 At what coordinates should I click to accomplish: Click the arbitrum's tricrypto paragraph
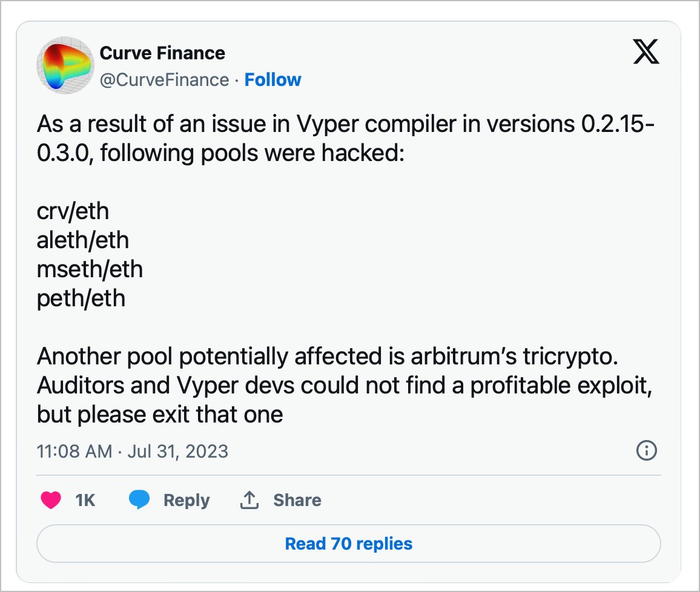point(345,385)
